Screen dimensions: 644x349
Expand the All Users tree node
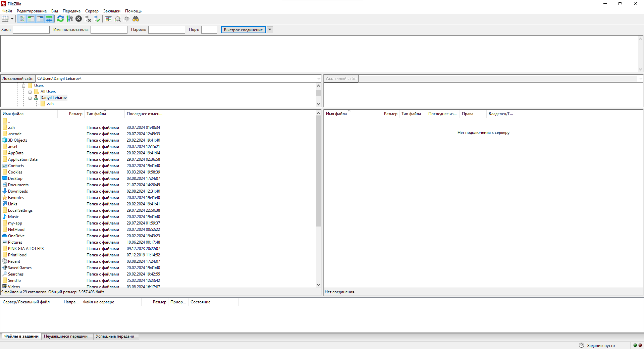coord(30,92)
